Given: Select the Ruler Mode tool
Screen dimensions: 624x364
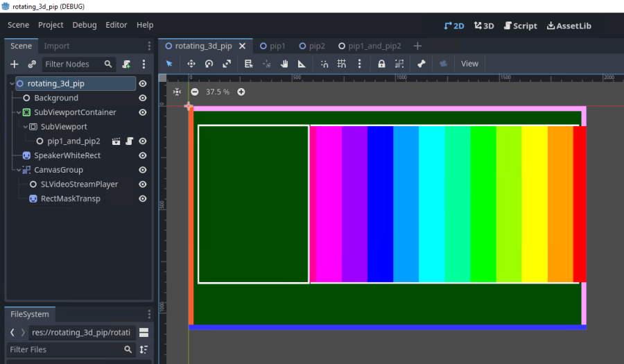Looking at the screenshot, I should coord(302,64).
